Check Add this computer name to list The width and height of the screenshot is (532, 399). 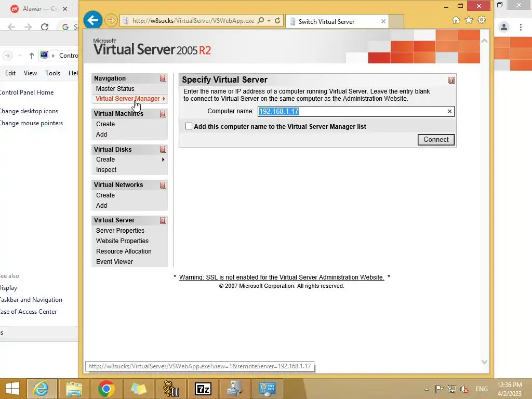(189, 126)
